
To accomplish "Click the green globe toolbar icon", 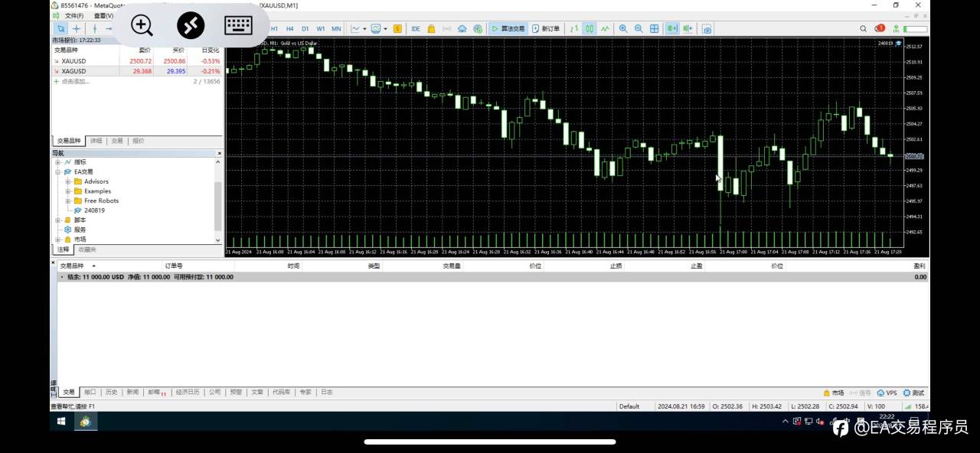I will point(478,28).
